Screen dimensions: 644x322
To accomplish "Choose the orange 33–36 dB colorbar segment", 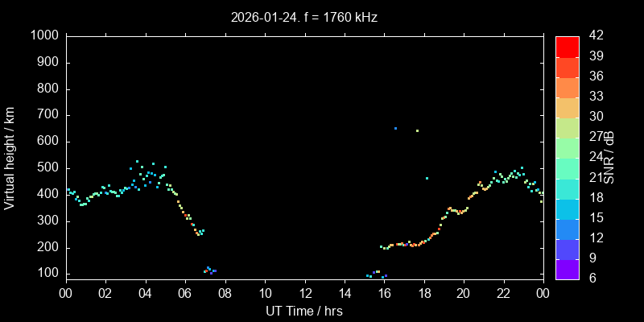I will 568,87.
